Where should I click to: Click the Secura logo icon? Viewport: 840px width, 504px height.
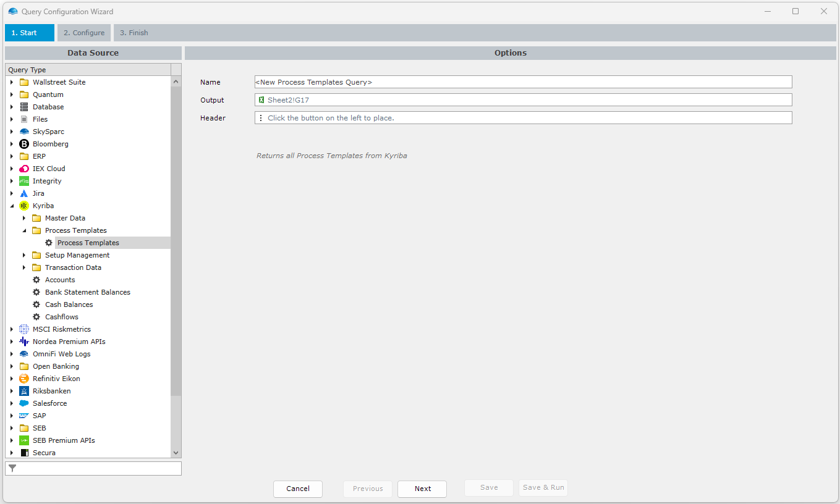(x=24, y=453)
